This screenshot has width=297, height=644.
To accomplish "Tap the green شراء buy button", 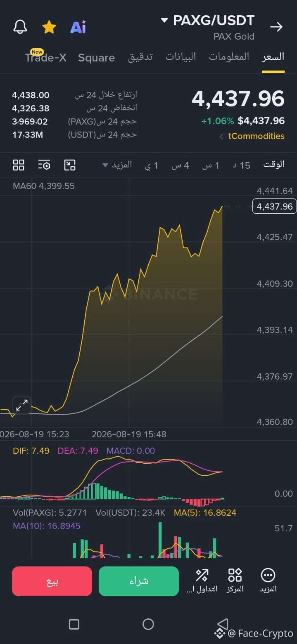I will click(x=139, y=581).
